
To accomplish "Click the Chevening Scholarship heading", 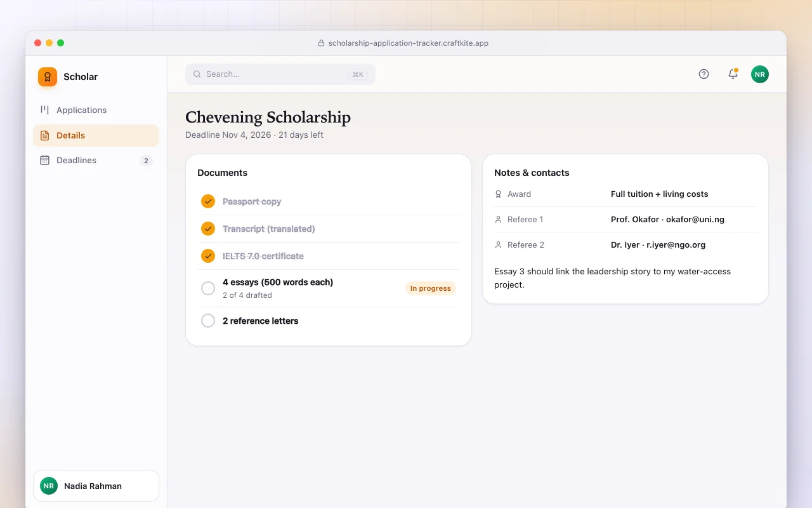I will tap(268, 117).
